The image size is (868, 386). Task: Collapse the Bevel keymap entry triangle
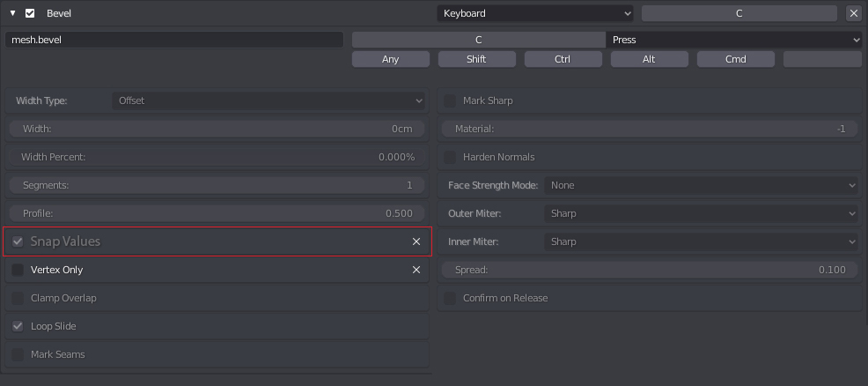pyautogui.click(x=12, y=13)
